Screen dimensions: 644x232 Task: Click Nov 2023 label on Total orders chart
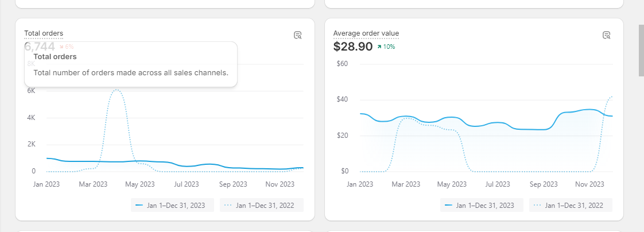281,184
